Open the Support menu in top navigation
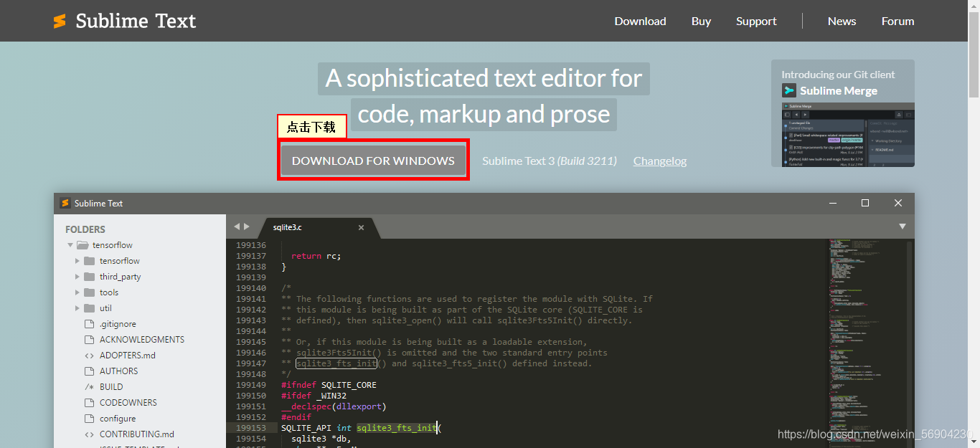This screenshot has width=980, height=448. click(x=756, y=22)
